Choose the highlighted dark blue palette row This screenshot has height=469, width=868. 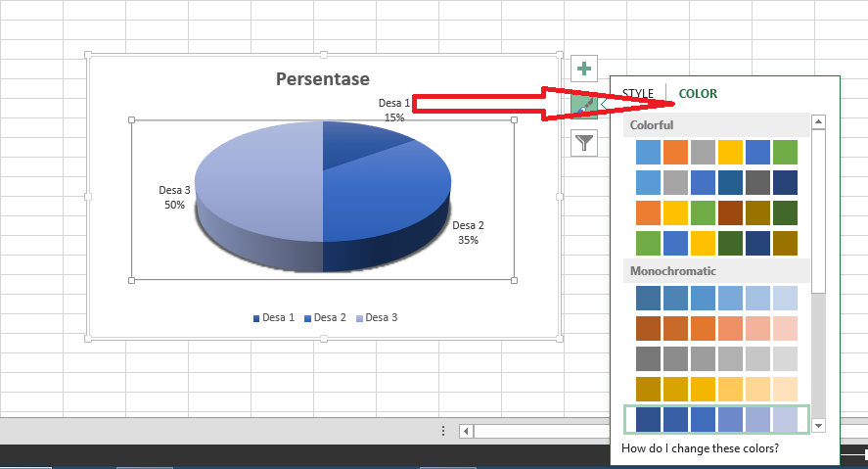pyautogui.click(x=716, y=419)
